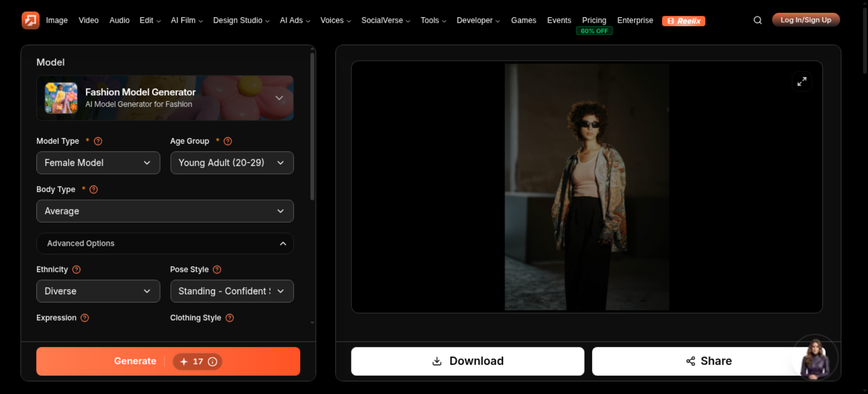
Task: Open the Edit menu
Action: tap(150, 20)
